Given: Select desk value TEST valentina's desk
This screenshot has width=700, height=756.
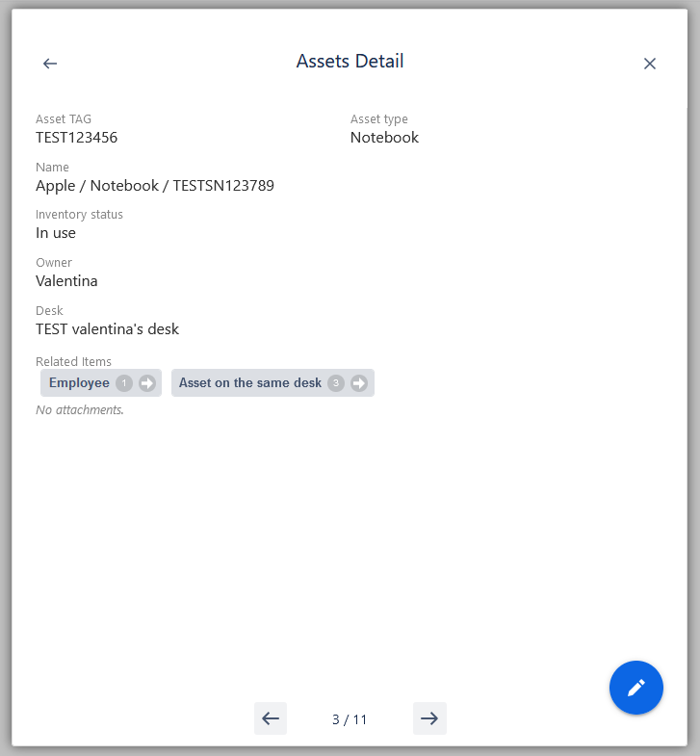Looking at the screenshot, I should pyautogui.click(x=107, y=329).
